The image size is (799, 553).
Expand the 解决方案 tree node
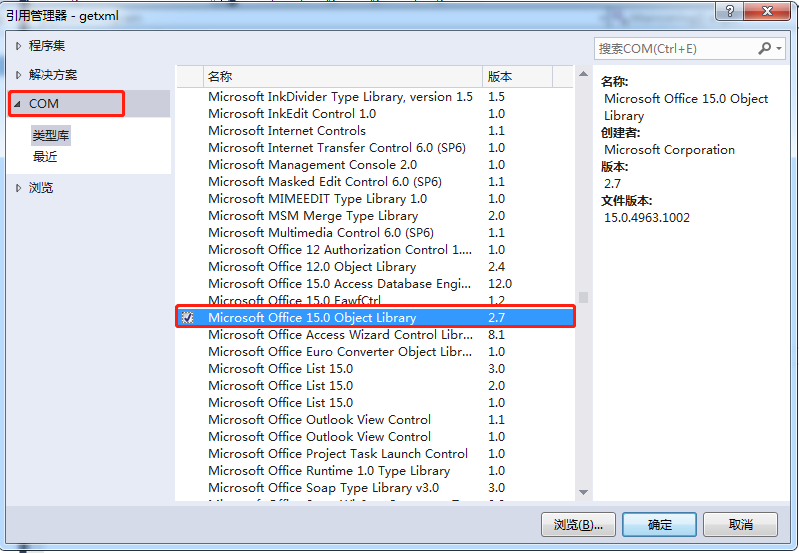click(x=18, y=75)
